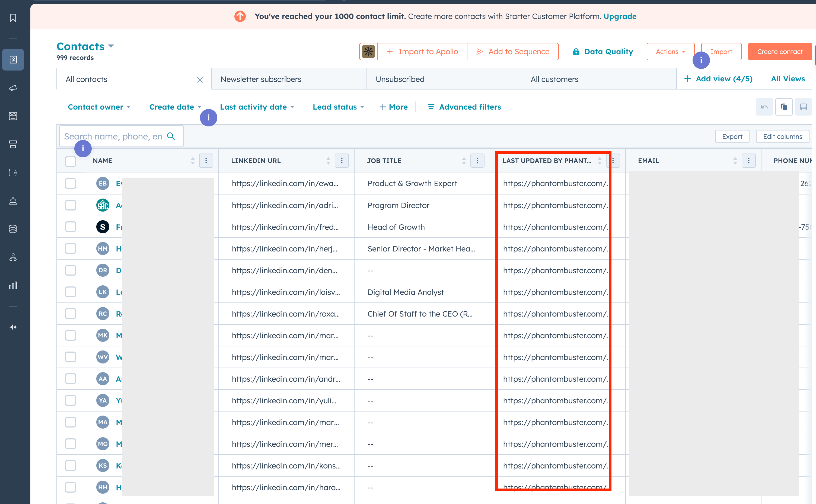Click the bookmark icon in sidebar
This screenshot has width=816, height=504.
point(13,18)
